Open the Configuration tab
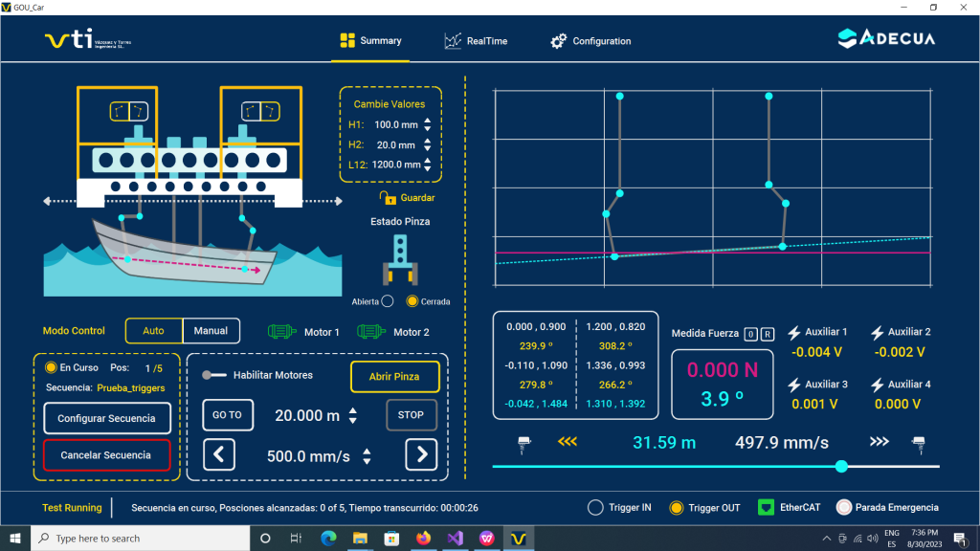 pyautogui.click(x=590, y=41)
